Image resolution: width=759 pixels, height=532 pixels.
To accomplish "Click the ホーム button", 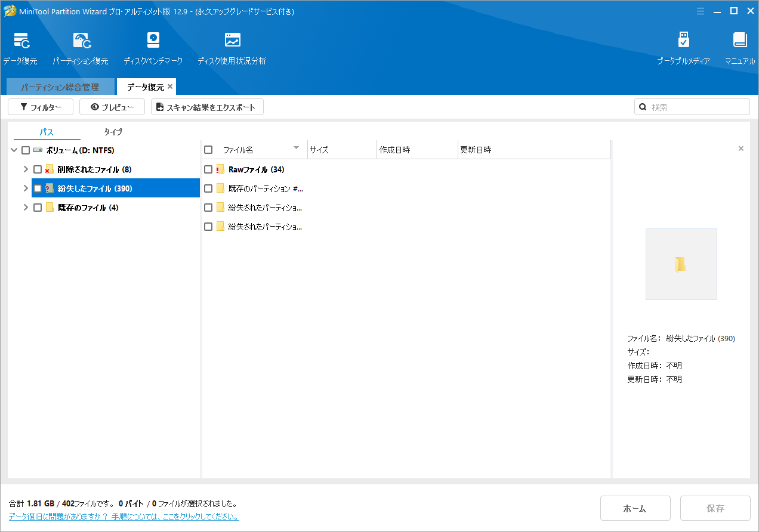I will click(x=635, y=508).
